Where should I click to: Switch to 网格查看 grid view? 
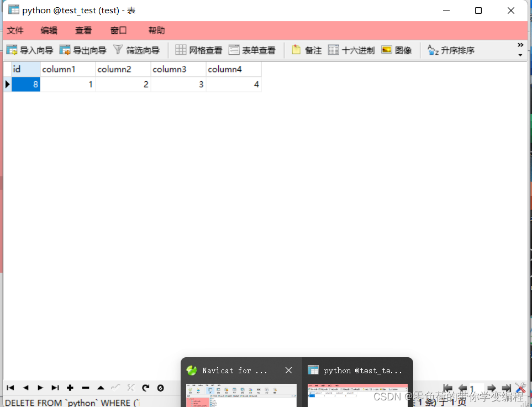point(197,50)
